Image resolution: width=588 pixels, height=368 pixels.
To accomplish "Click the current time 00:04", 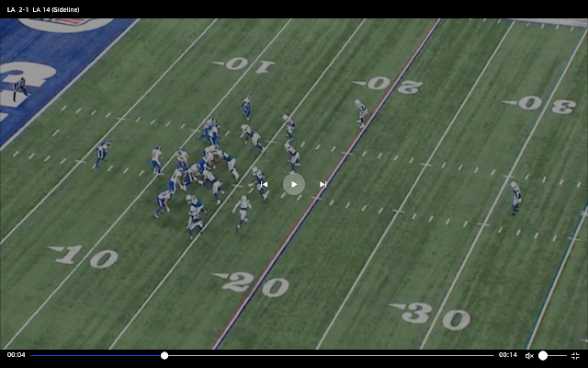I will (16, 355).
